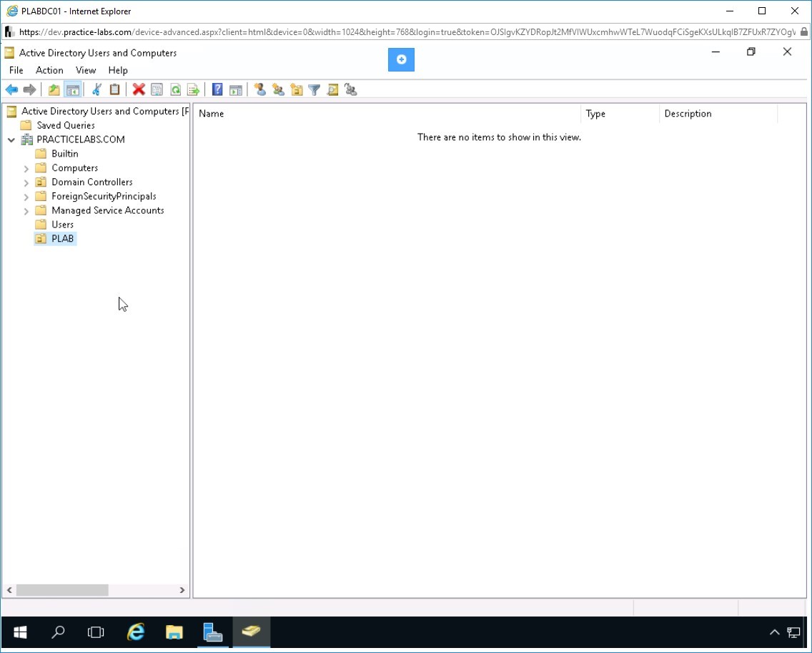Viewport: 812px width, 653px height.
Task: Sort by the Name column header
Action: click(x=387, y=114)
